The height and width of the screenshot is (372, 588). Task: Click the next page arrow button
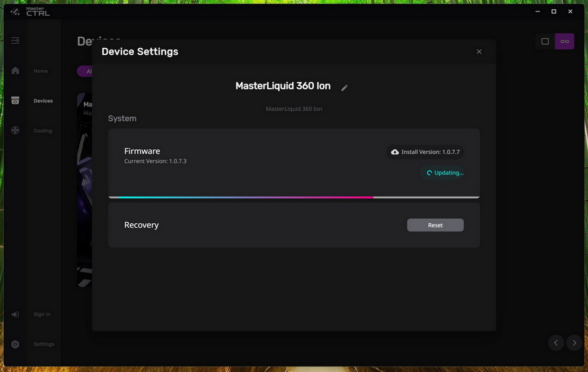pyautogui.click(x=574, y=343)
